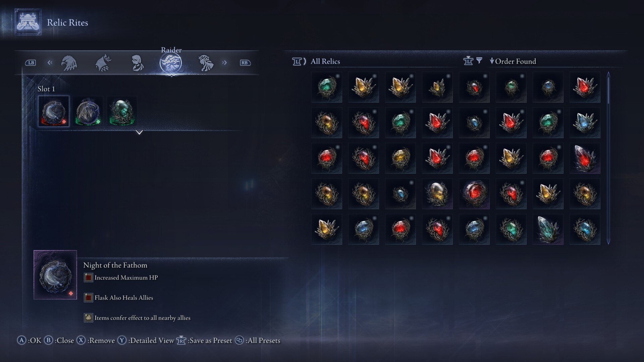
Task: Click the Save as Preset button
Action: (x=205, y=341)
